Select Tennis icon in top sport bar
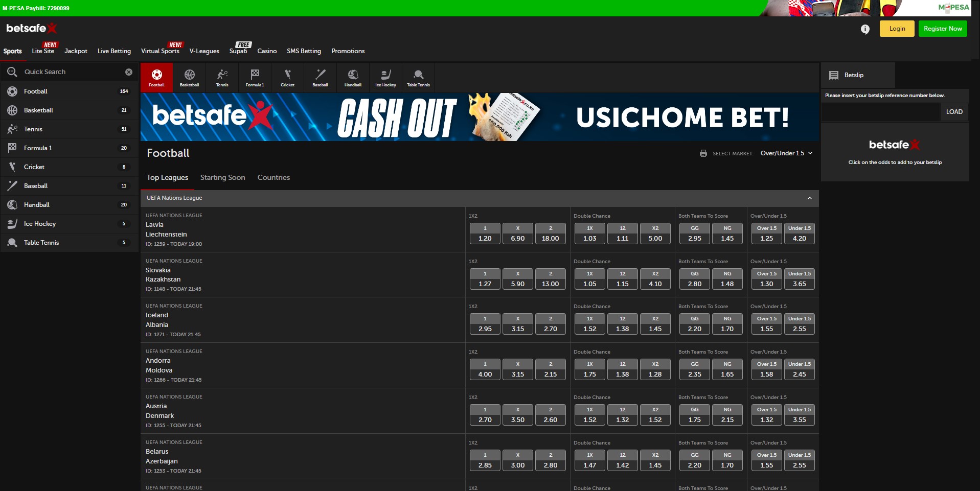This screenshot has height=491, width=980. coord(222,78)
